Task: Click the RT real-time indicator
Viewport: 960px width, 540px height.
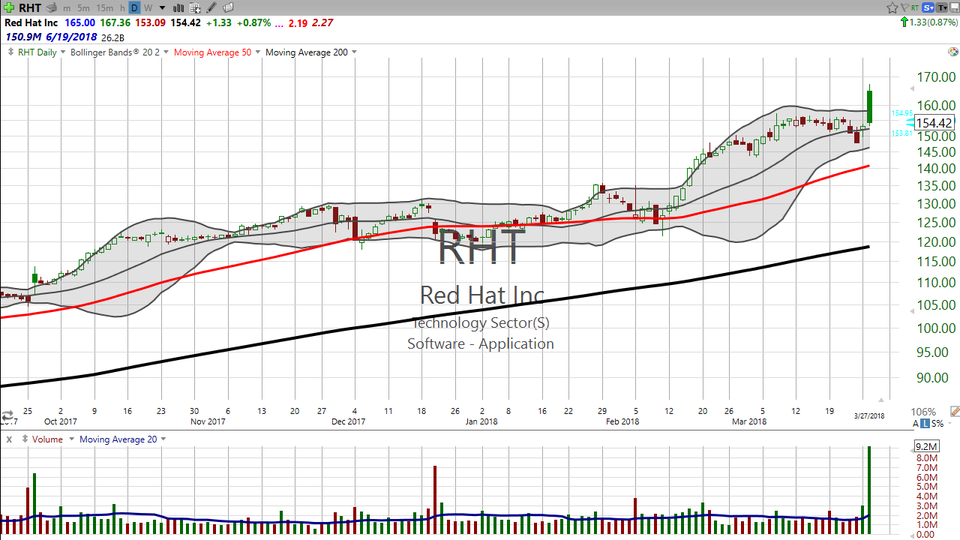Action: pos(915,7)
